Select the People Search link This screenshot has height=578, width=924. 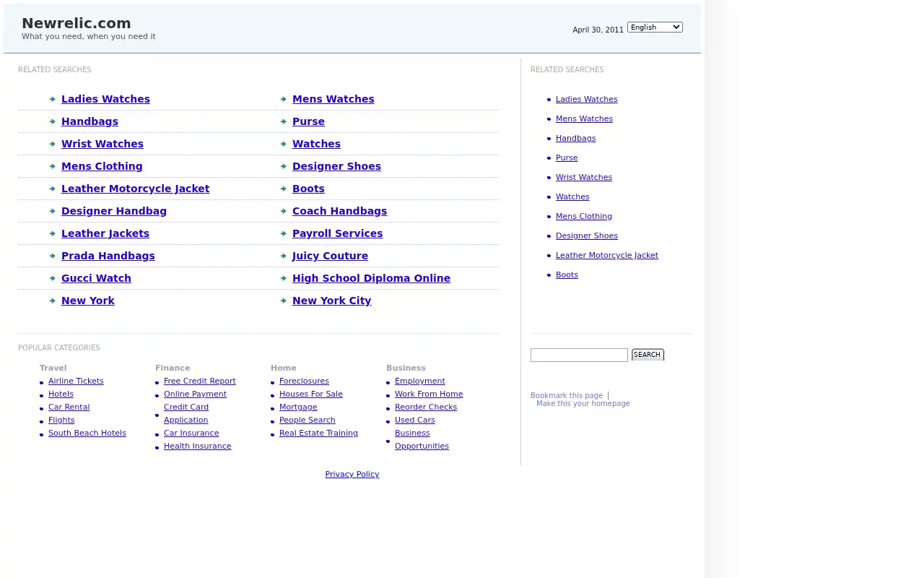(x=308, y=420)
